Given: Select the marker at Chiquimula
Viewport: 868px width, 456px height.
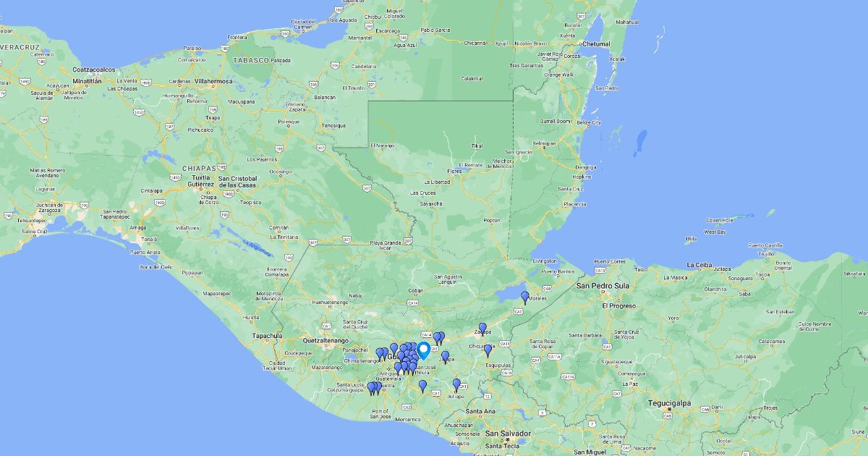Looking at the screenshot, I should coord(488,350).
